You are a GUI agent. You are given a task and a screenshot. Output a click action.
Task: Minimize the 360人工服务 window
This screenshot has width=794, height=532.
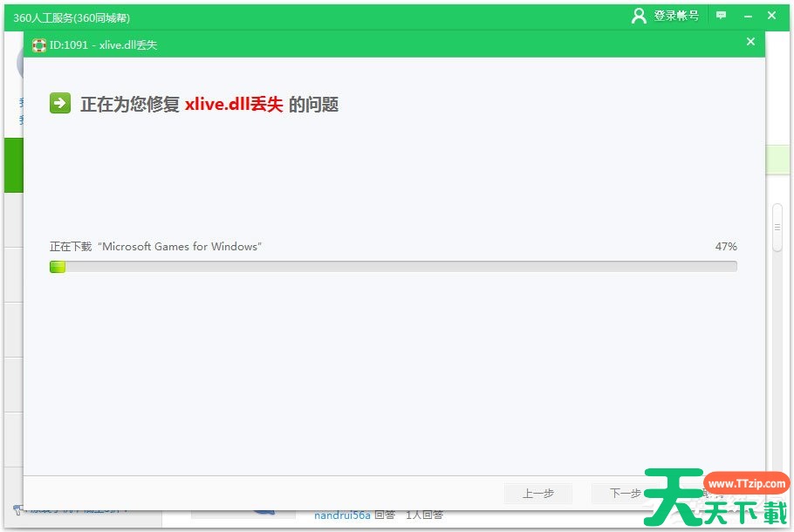[x=748, y=17]
